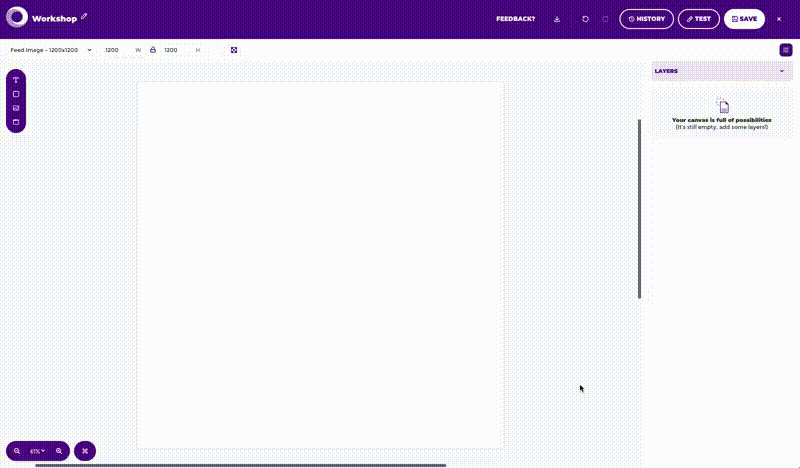Click the Test button
Screen dimensions: 800x468
click(x=699, y=19)
